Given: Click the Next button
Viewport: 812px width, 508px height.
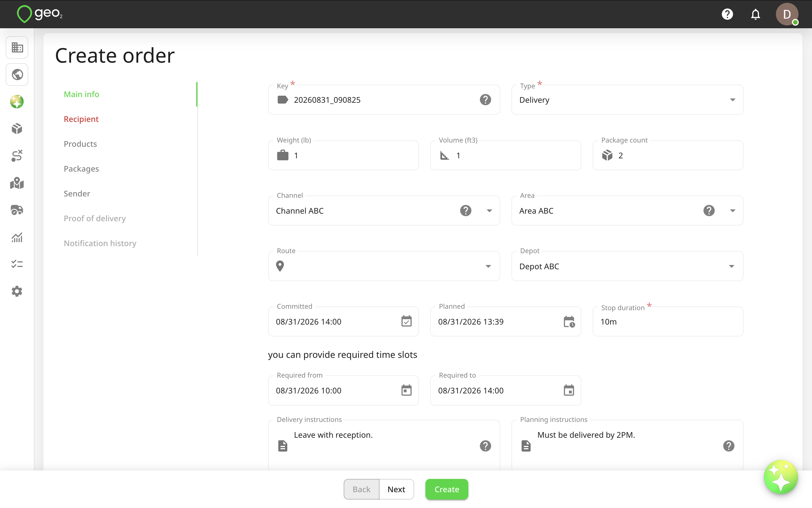Looking at the screenshot, I should (x=396, y=489).
